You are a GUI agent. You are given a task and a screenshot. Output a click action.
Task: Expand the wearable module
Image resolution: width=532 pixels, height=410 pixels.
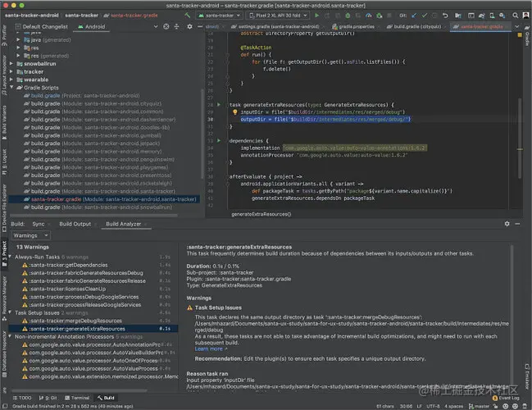coord(11,80)
